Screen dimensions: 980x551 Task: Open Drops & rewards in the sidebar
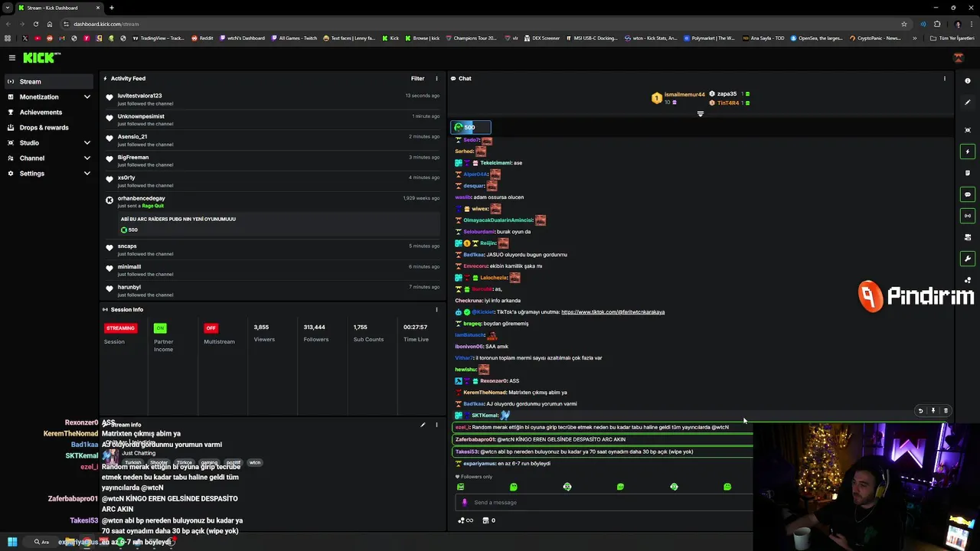click(49, 128)
